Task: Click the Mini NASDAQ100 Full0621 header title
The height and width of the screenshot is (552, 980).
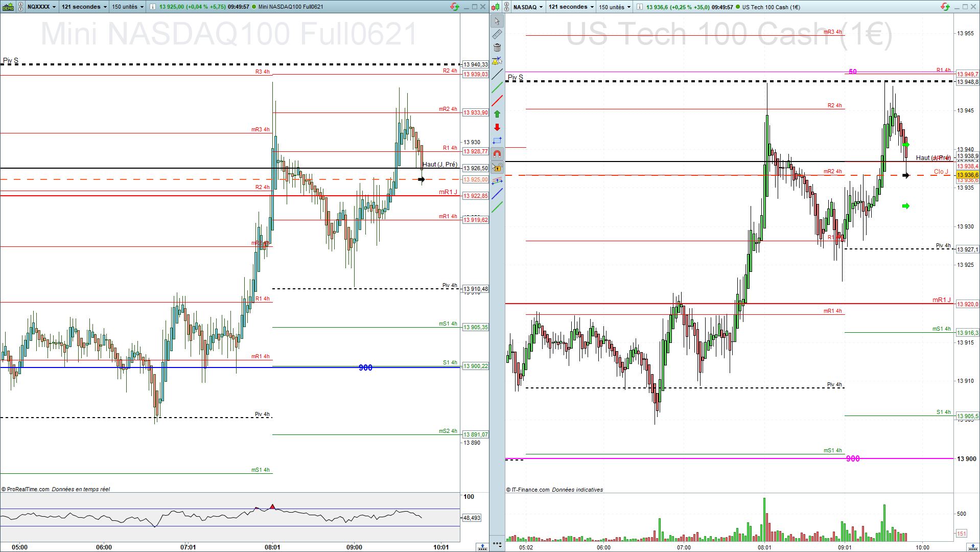Action: (x=291, y=7)
